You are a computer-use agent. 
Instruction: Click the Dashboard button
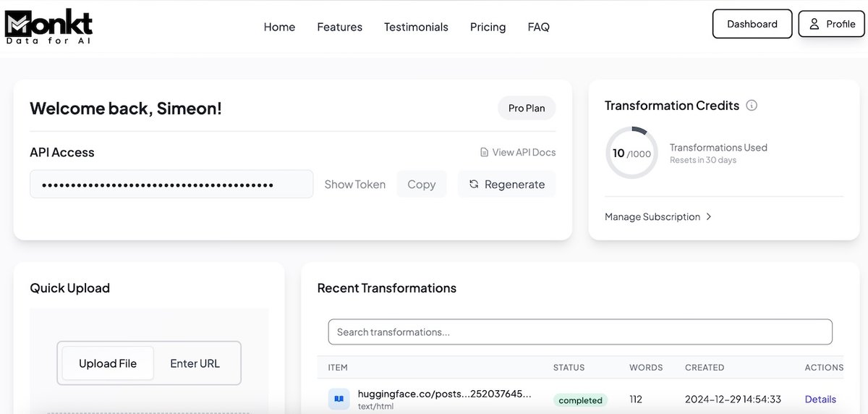[752, 24]
